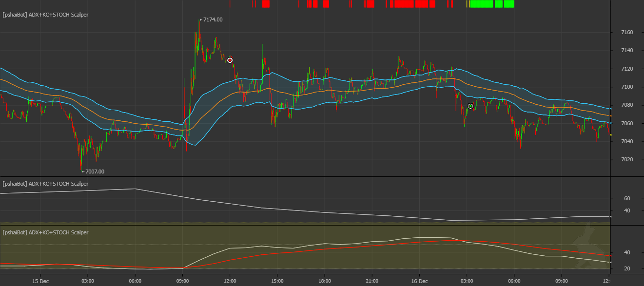Click the 16 Dec date label
Screen dimensions: 644x286
coord(419,281)
